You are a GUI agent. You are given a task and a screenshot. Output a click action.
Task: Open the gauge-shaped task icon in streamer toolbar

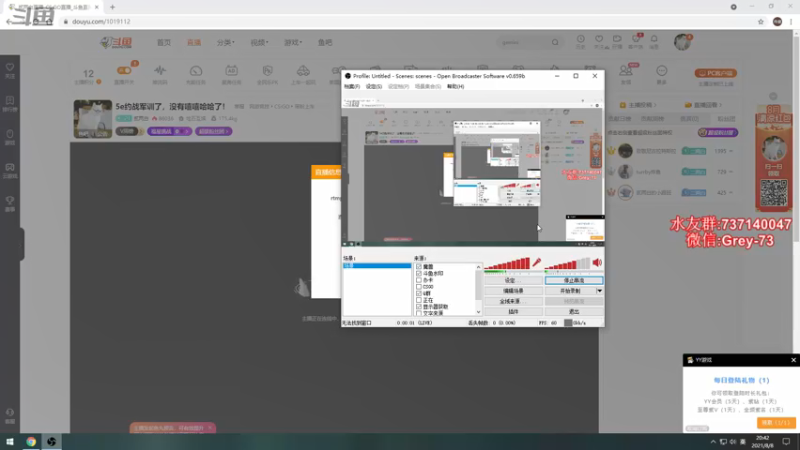click(x=196, y=70)
